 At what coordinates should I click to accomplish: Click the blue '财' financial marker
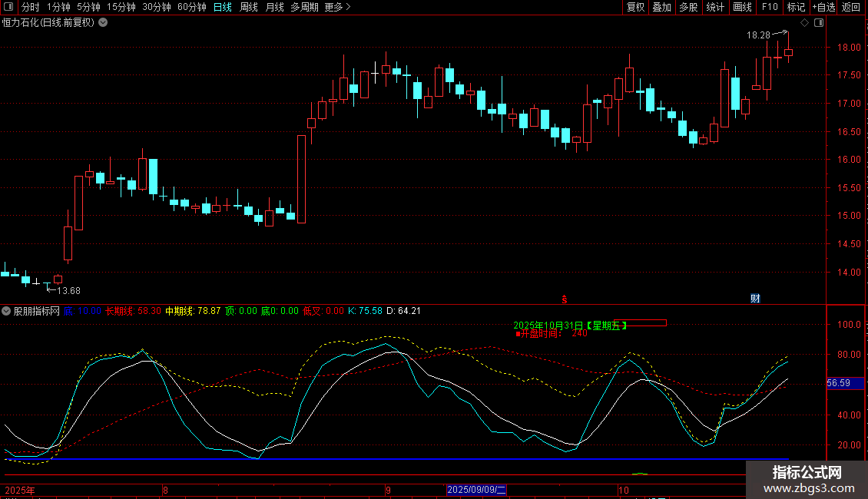[x=755, y=299]
